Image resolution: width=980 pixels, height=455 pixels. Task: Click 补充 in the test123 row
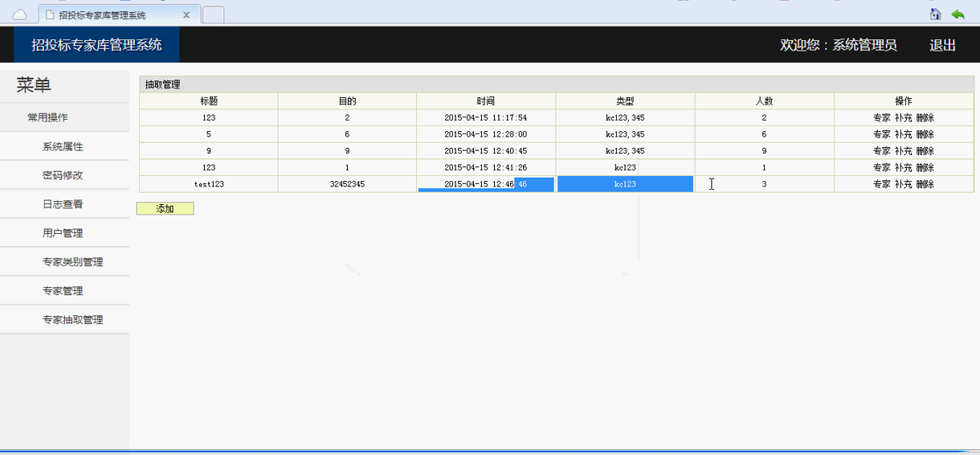903,184
